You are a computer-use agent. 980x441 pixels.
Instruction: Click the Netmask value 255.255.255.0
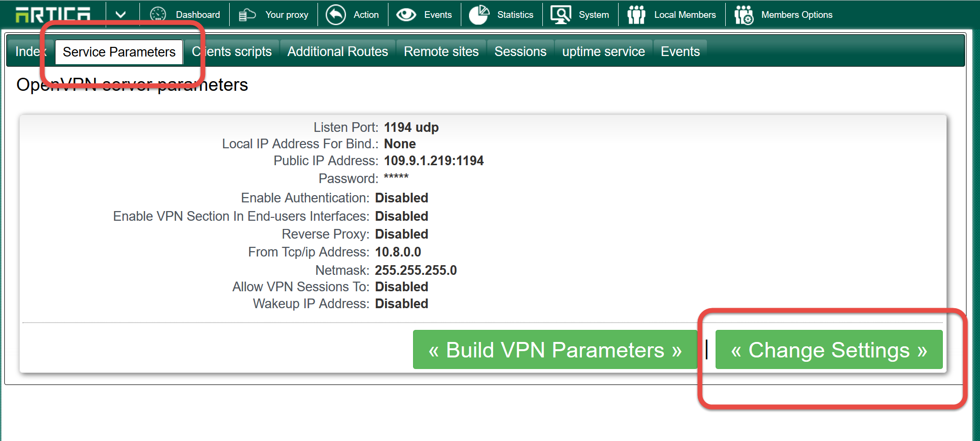pos(416,270)
